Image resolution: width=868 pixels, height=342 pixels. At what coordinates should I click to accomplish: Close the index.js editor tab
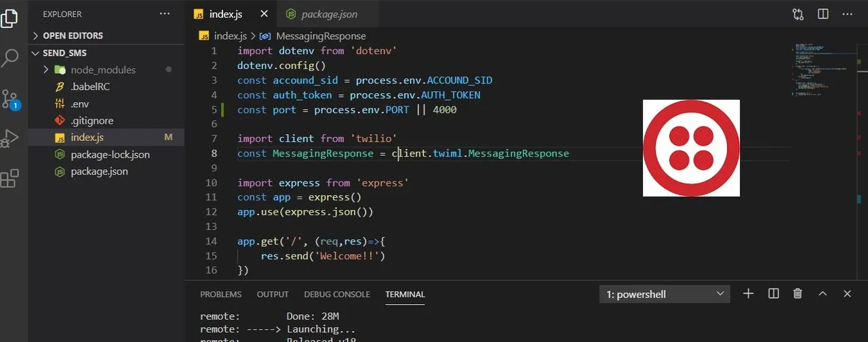[x=264, y=14]
